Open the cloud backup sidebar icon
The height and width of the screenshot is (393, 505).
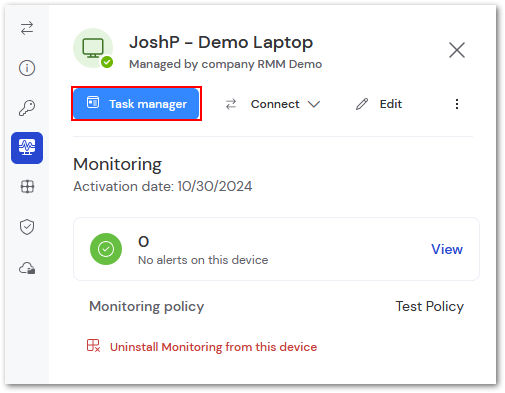pyautogui.click(x=27, y=268)
